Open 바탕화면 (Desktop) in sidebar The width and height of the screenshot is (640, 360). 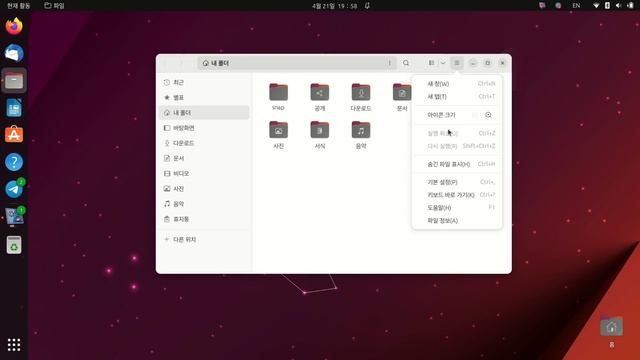(x=204, y=128)
